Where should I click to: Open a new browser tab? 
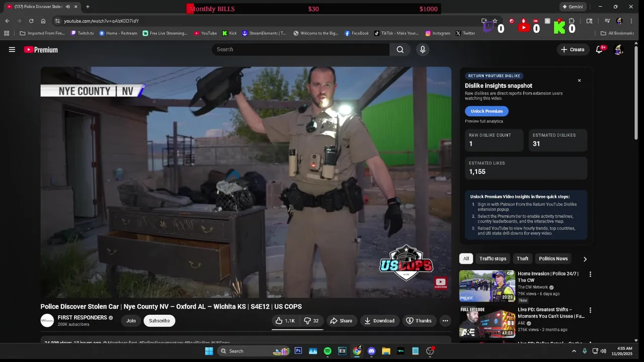click(x=88, y=7)
